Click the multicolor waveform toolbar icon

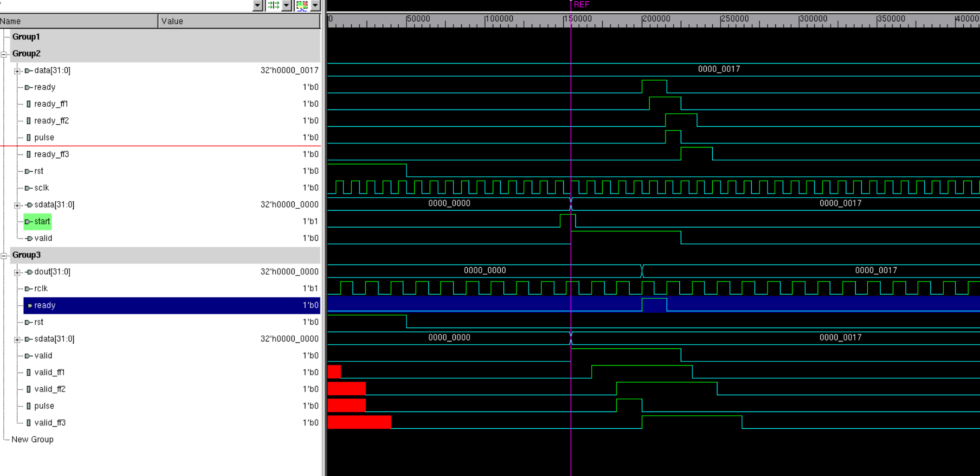(x=302, y=5)
